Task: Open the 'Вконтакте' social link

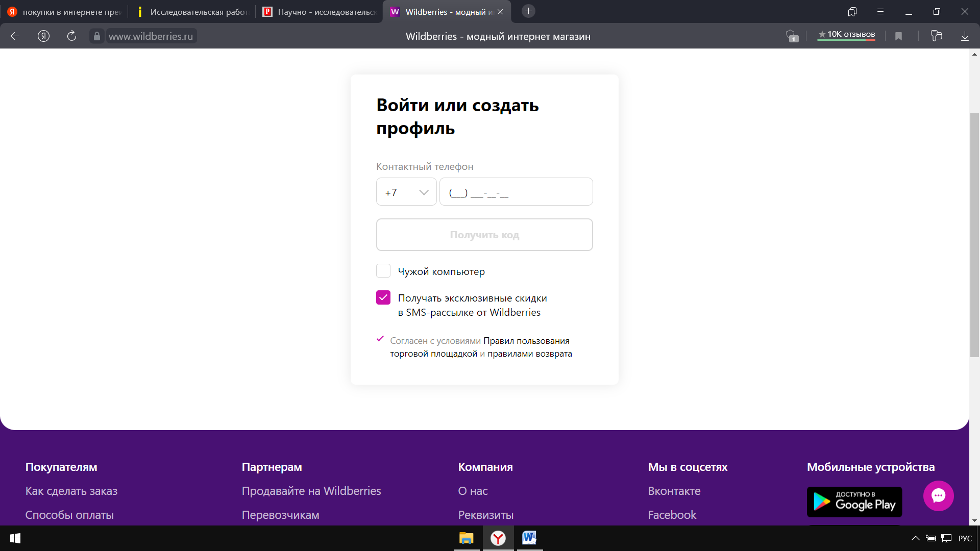Action: point(674,491)
